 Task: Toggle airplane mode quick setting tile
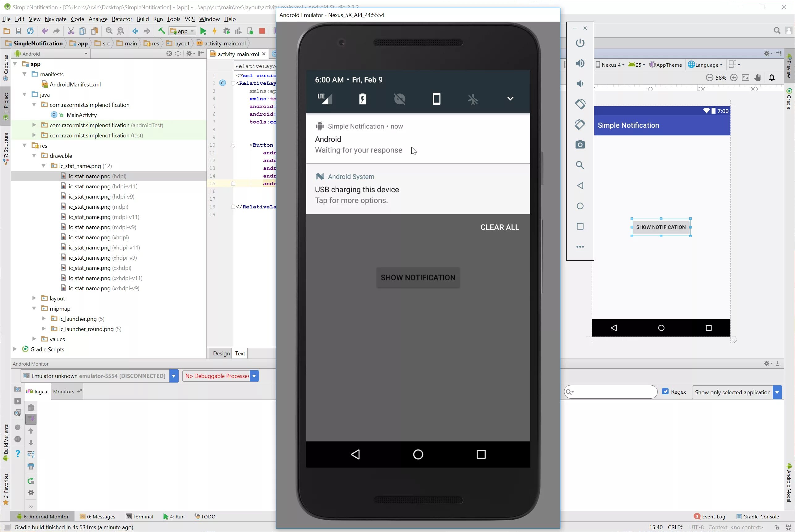[473, 99]
